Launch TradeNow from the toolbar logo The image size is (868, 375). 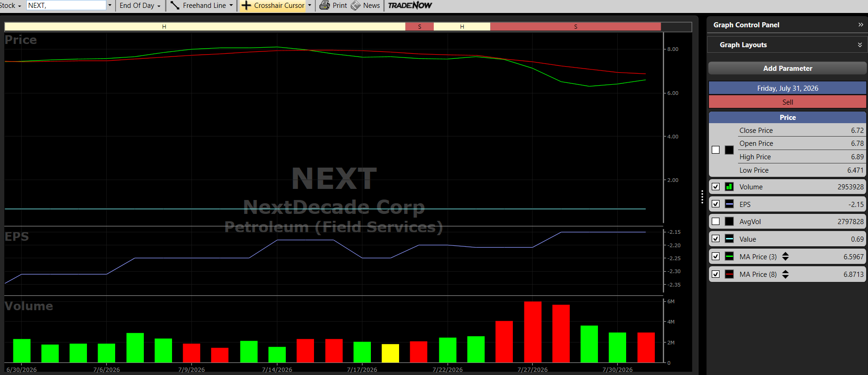point(410,6)
